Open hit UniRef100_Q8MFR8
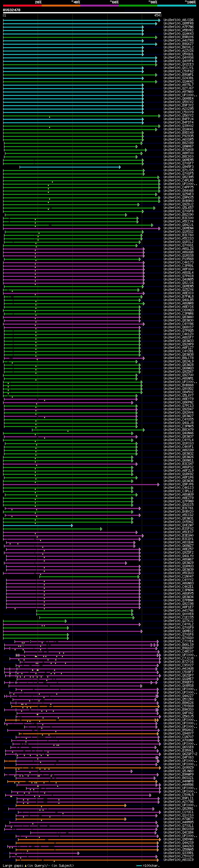The width and height of the screenshot is (199, 868). [x=179, y=24]
